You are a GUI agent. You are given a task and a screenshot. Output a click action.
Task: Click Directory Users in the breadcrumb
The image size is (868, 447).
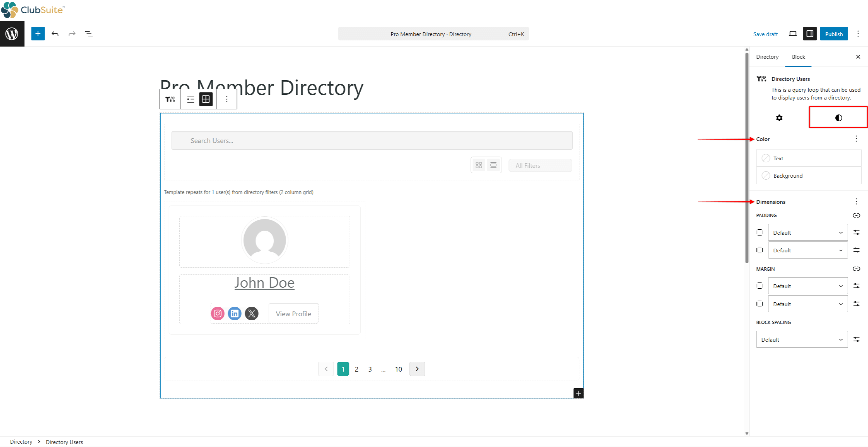click(64, 442)
